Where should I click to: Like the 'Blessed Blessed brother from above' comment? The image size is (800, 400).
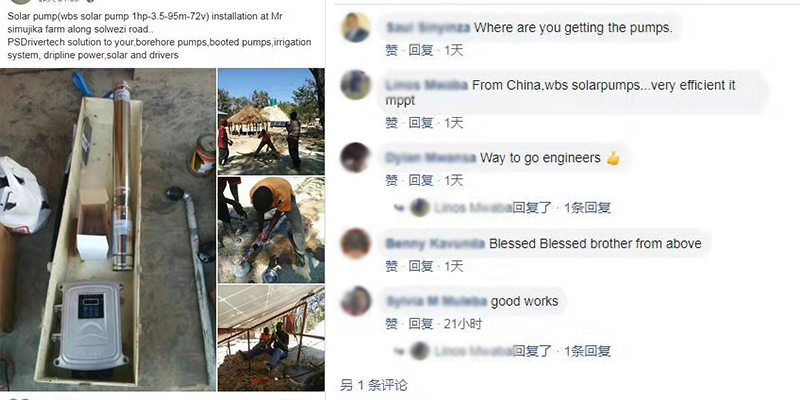391,266
